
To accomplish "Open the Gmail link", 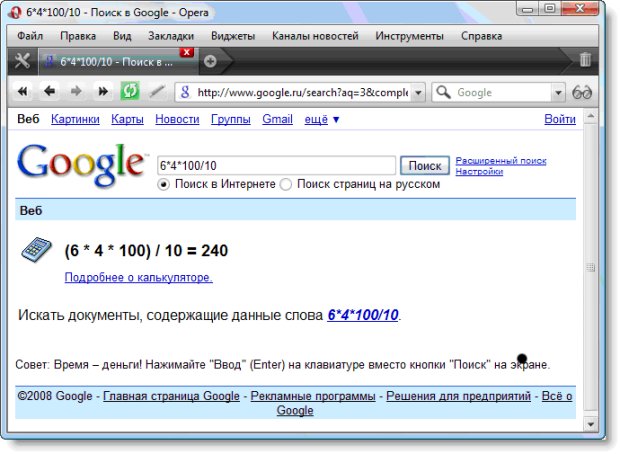I will (277, 119).
